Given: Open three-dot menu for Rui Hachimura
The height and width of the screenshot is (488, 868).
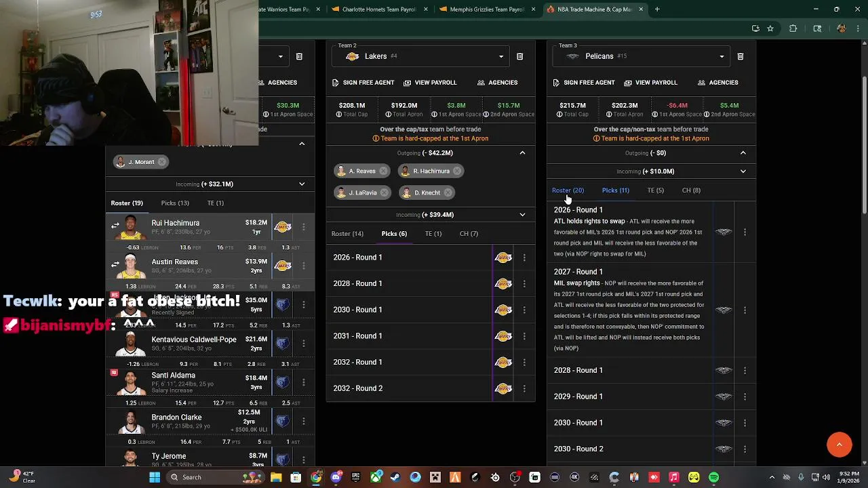Looking at the screenshot, I should point(303,227).
